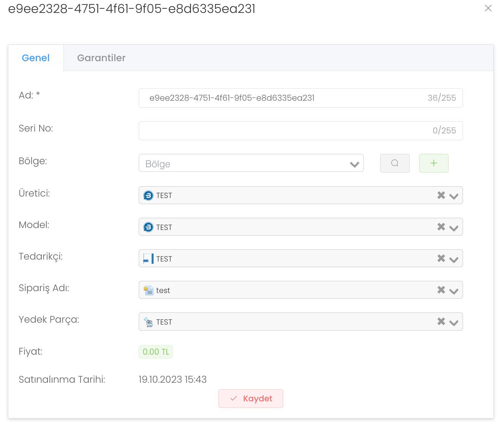The height and width of the screenshot is (431, 504).
Task: Clear the Yedek Parça selection
Action: [x=441, y=322]
